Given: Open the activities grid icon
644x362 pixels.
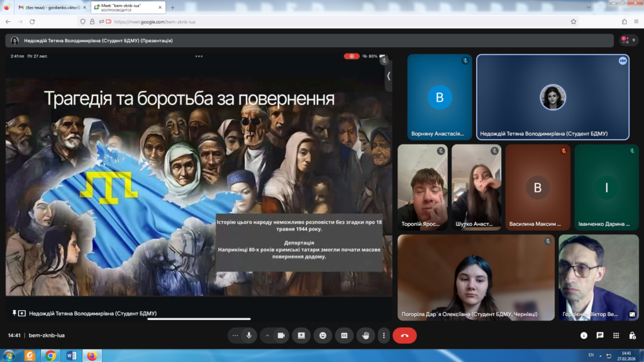Looking at the screenshot, I should pos(616,336).
